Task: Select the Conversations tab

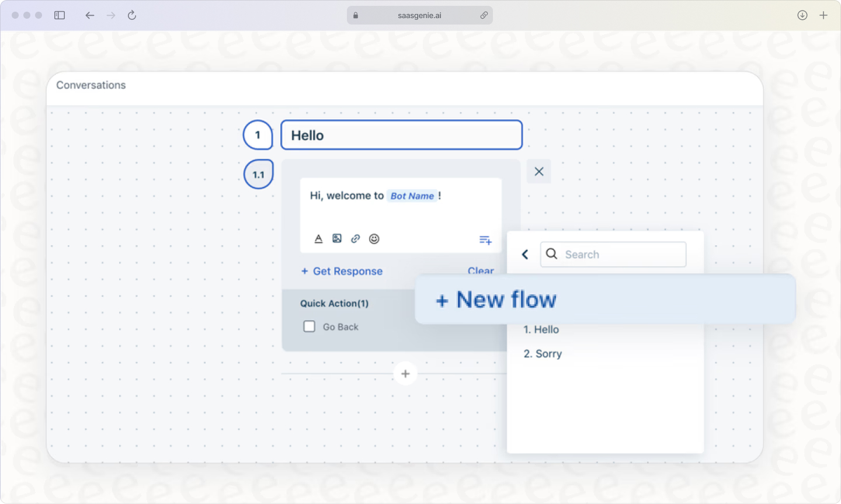Action: click(91, 85)
